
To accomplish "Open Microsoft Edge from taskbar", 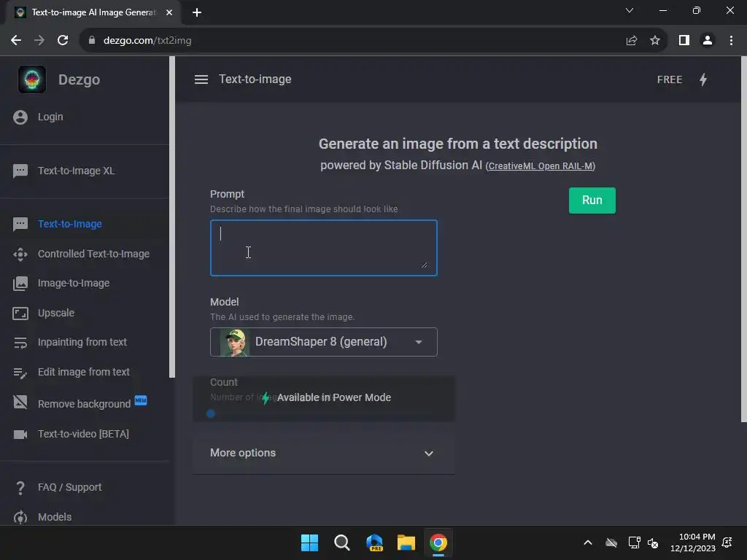I will click(374, 542).
